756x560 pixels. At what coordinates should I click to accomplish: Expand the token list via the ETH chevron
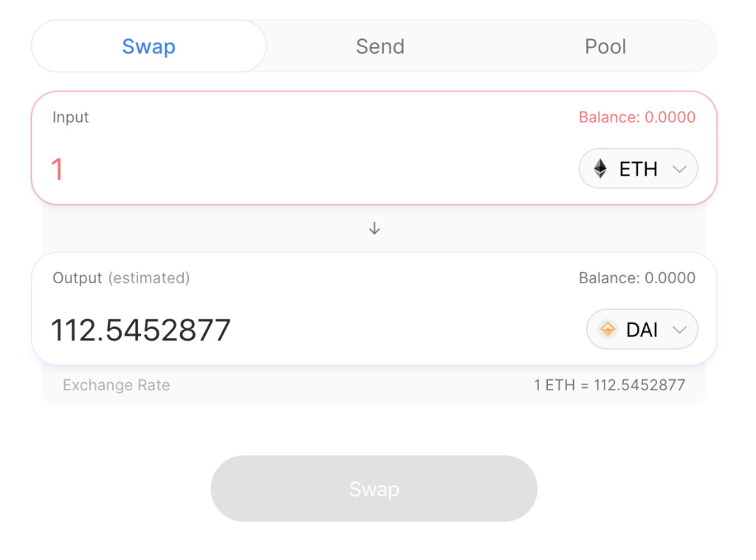click(679, 168)
